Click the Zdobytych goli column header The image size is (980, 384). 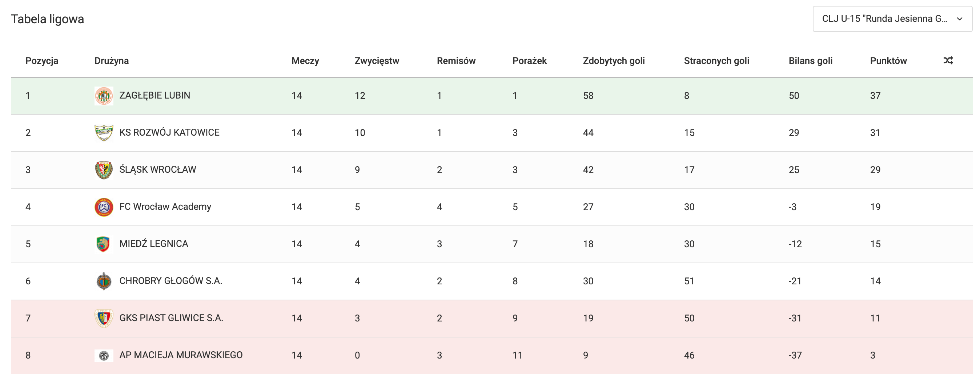coord(614,61)
